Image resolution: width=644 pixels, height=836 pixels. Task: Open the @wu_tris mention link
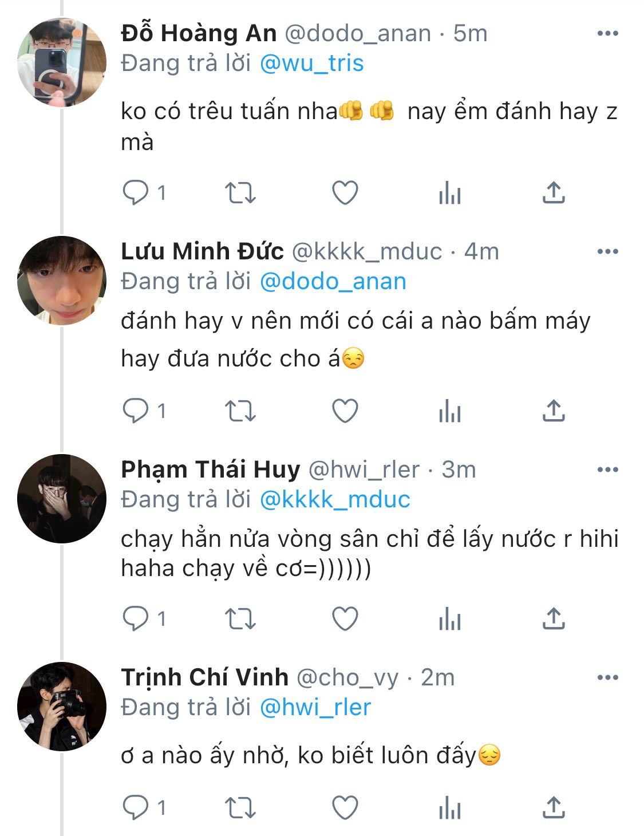(312, 63)
